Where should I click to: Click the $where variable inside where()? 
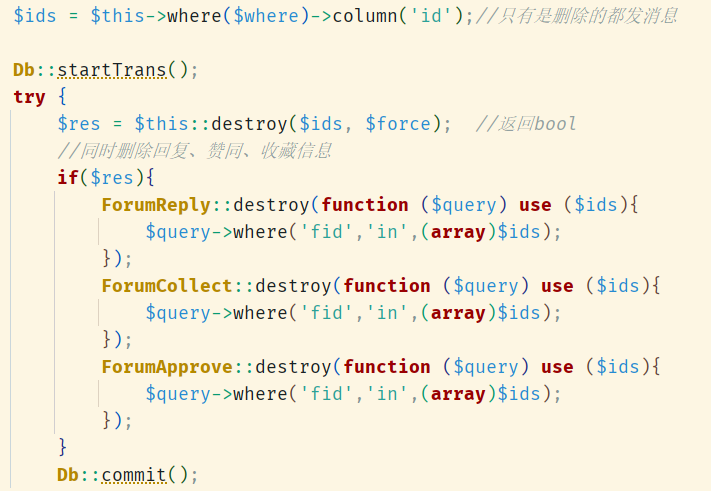(266, 16)
